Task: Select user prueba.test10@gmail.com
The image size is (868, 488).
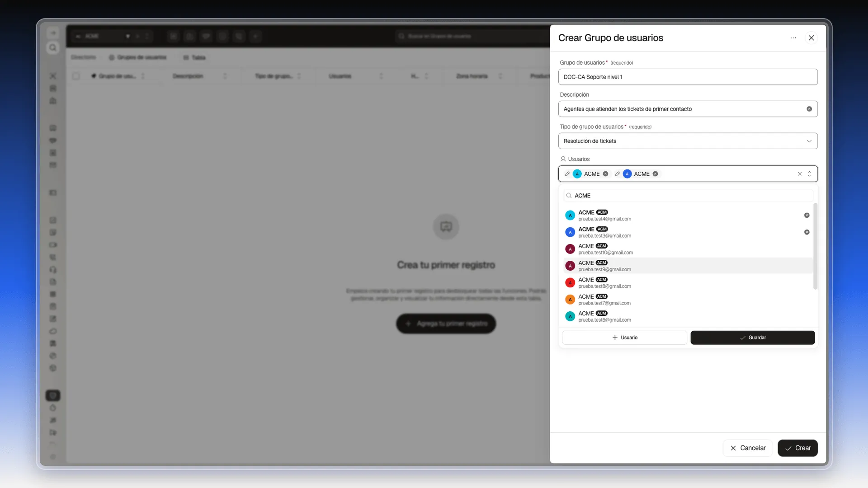Action: [x=687, y=249]
